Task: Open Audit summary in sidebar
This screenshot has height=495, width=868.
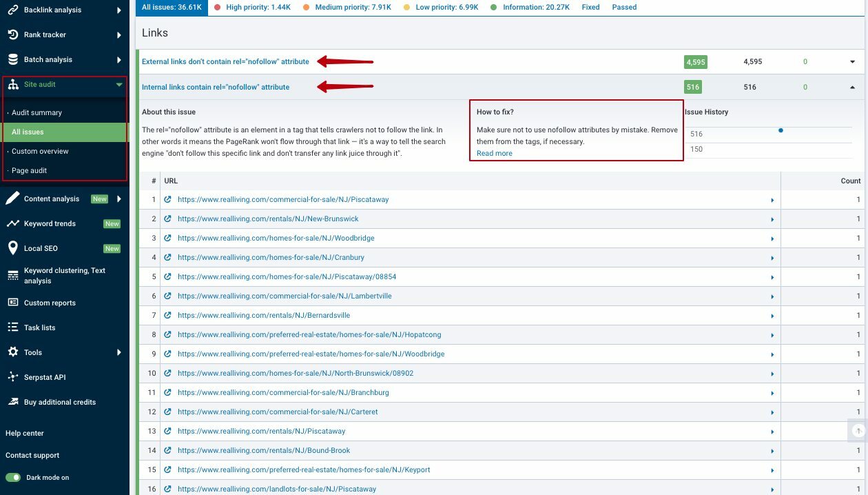Action: click(37, 112)
